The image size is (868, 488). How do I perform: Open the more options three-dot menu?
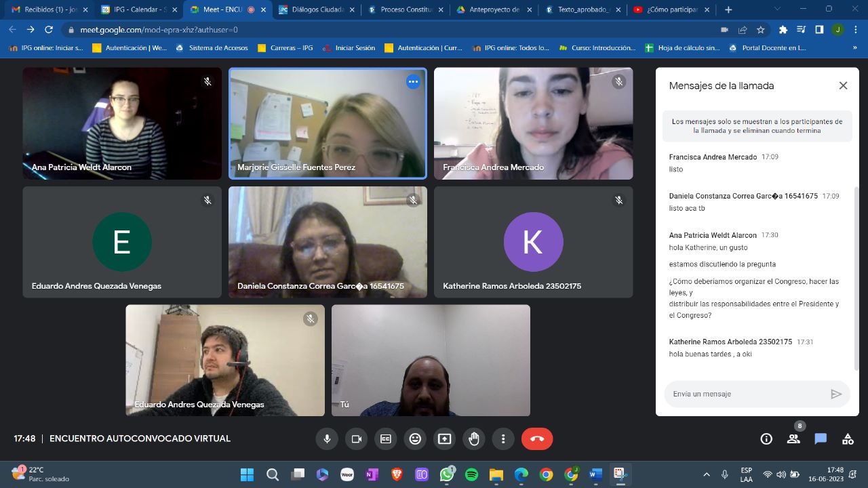click(503, 439)
